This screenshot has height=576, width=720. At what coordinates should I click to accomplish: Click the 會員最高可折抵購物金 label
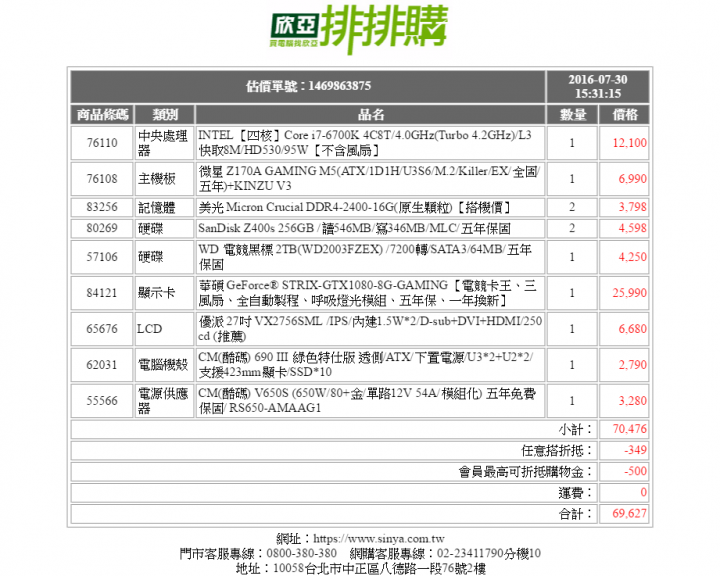(x=526, y=472)
